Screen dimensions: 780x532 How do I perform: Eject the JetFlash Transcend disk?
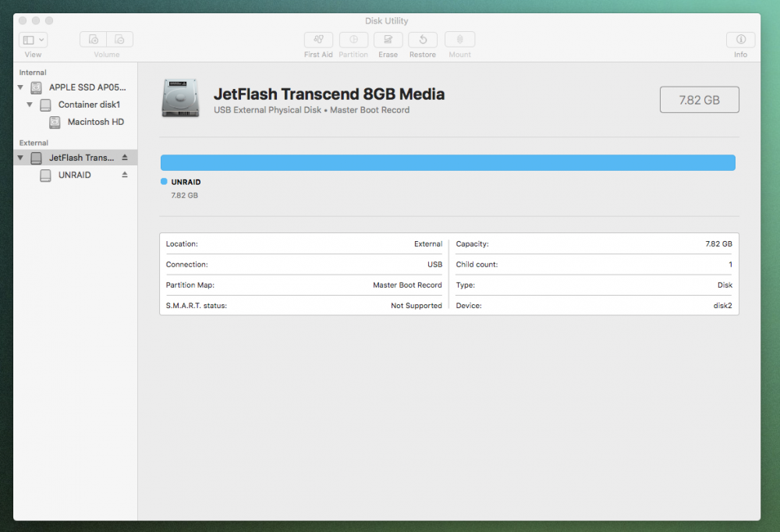[125, 158]
